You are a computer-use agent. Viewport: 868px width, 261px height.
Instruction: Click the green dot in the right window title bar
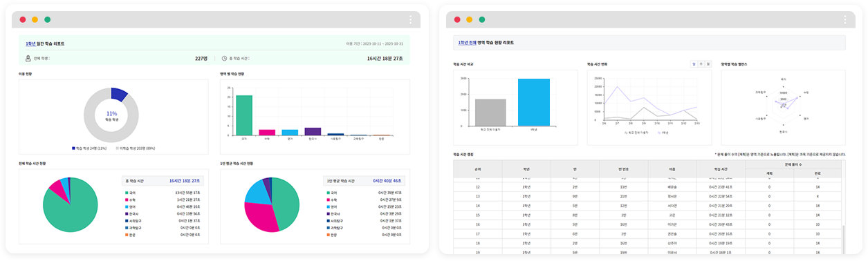(481, 20)
